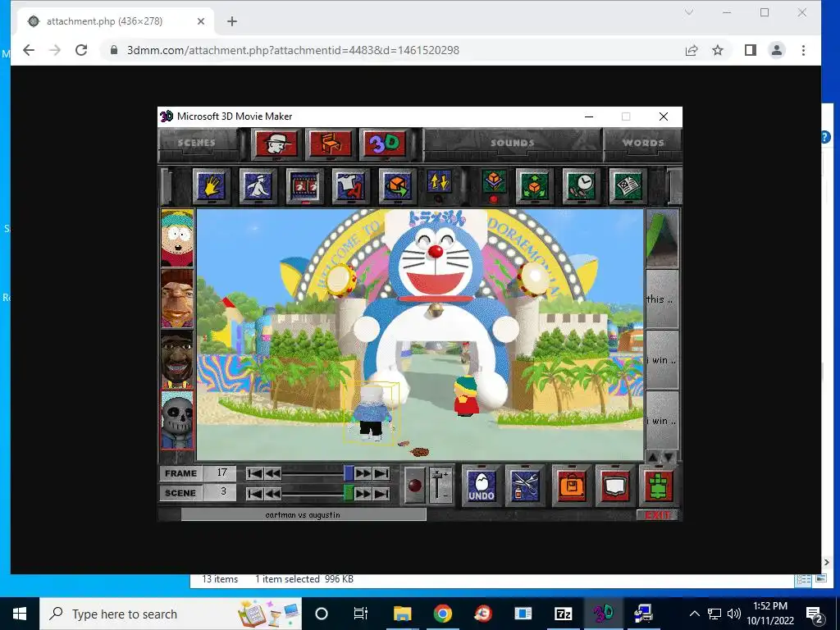The width and height of the screenshot is (840, 630).
Task: Select the attachment.php browser tab
Action: point(116,21)
